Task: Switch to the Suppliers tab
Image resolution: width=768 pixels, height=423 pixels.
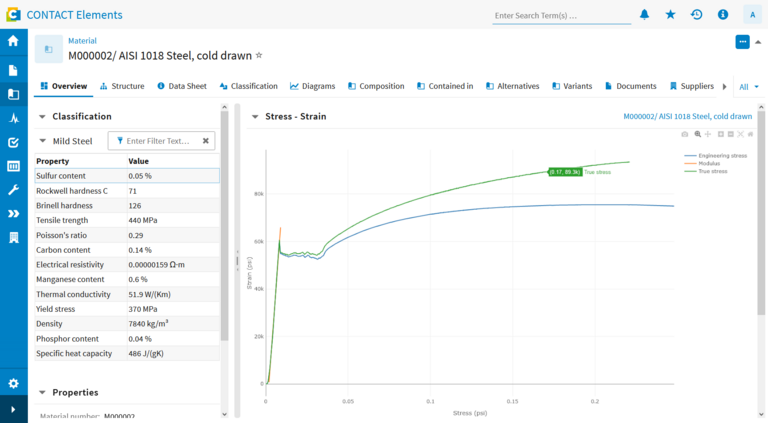Action: click(x=692, y=86)
